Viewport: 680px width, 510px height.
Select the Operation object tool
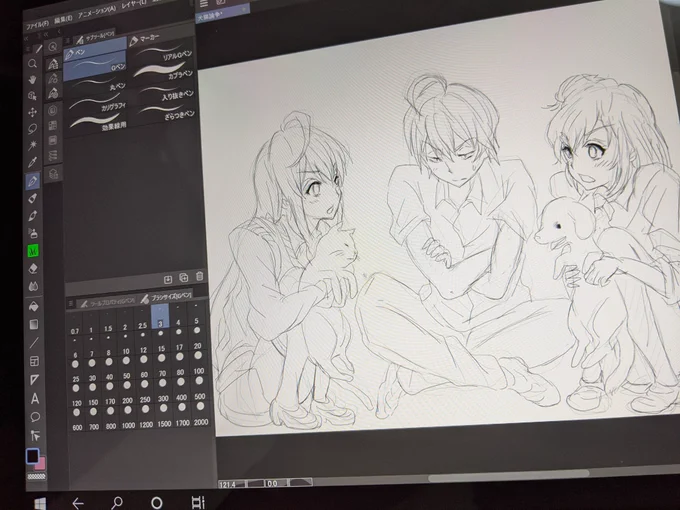(x=32, y=96)
